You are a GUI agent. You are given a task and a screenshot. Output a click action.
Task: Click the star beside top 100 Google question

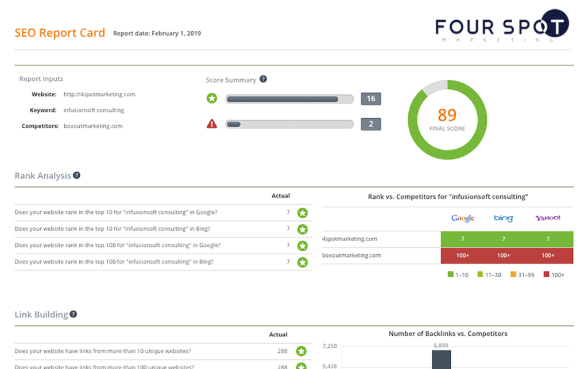pyautogui.click(x=303, y=246)
